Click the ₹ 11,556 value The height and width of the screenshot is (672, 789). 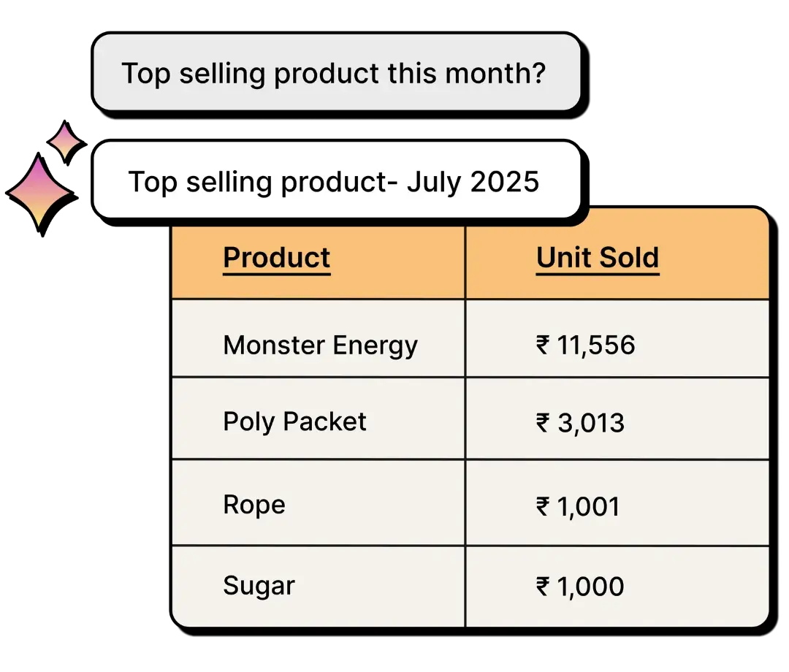click(x=595, y=345)
